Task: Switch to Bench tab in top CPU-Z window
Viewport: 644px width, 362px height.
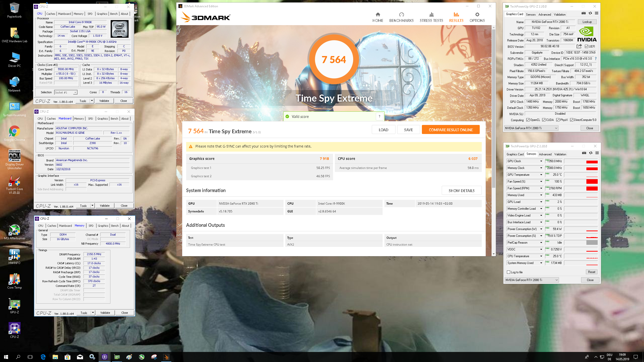Action: [114, 14]
